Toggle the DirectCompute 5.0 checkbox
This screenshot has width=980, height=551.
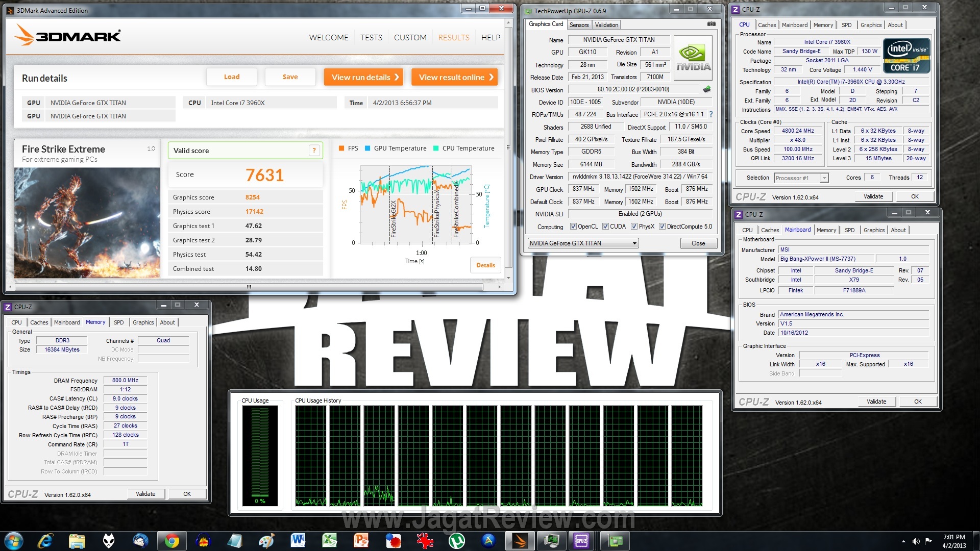[662, 227]
